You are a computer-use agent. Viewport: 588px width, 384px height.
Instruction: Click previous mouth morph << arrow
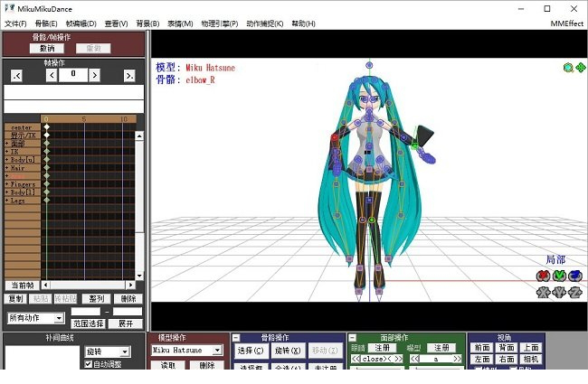click(414, 359)
